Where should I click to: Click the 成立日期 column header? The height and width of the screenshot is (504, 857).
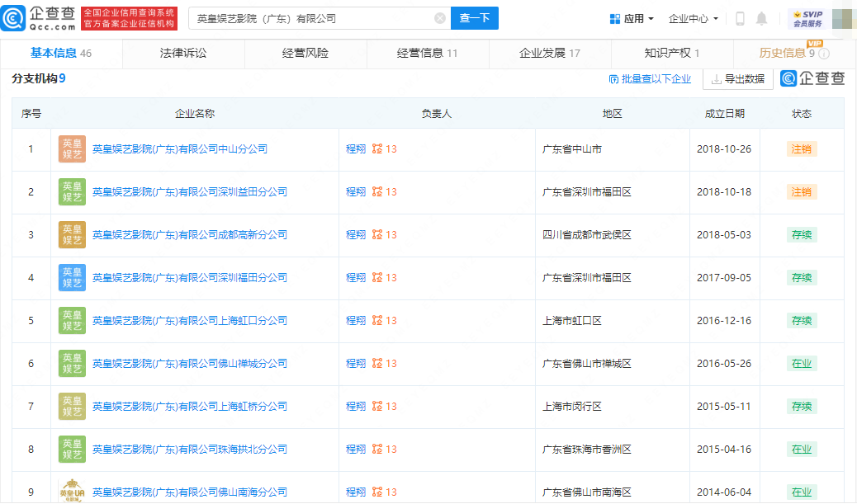tap(724, 114)
